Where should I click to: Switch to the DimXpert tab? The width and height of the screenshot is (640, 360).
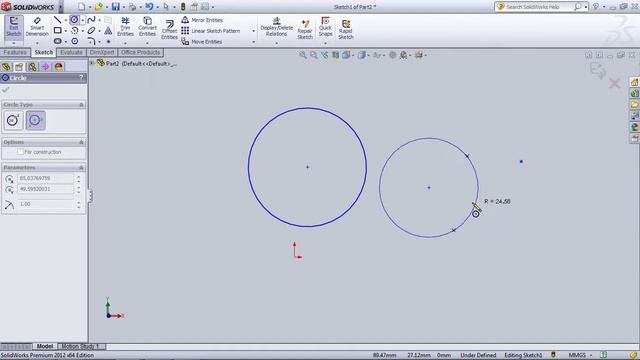point(102,52)
